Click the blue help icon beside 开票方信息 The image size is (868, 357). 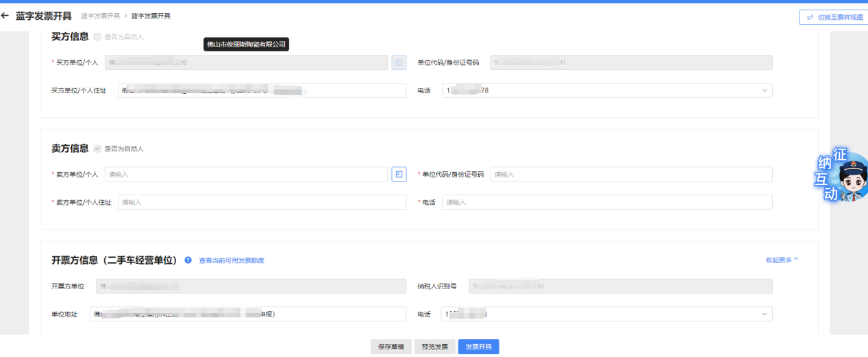[x=188, y=260]
